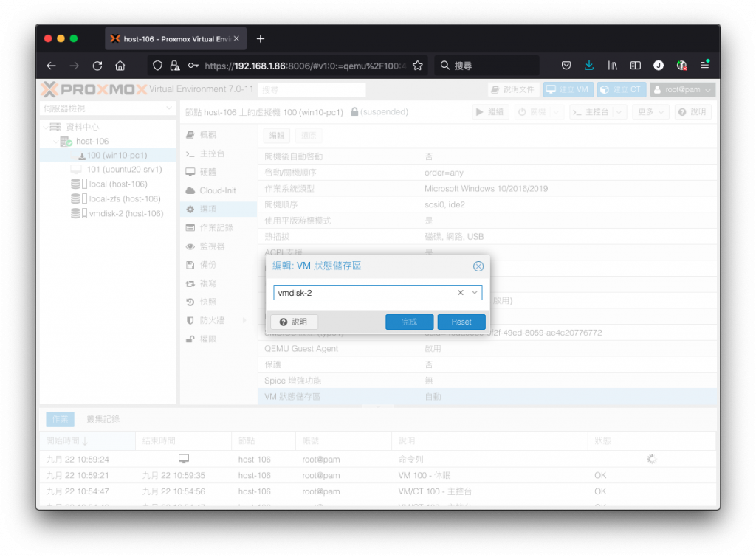Open the VM/CT 100 - 主控台 task row

(x=378, y=491)
